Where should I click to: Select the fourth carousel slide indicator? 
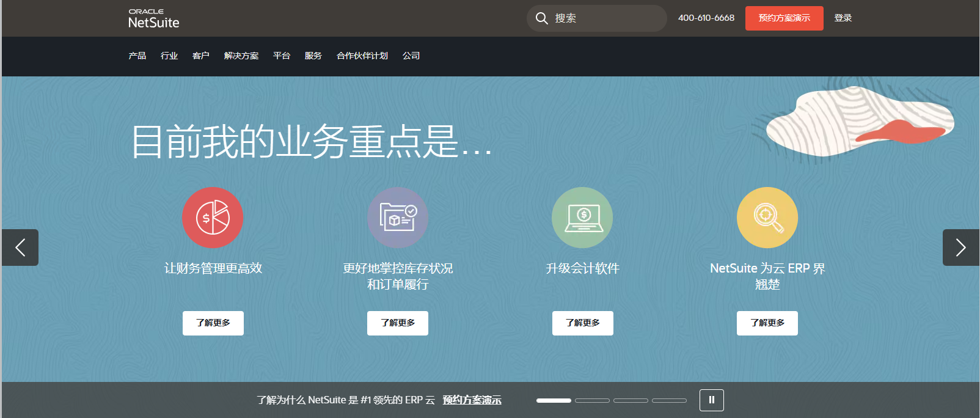point(669,400)
